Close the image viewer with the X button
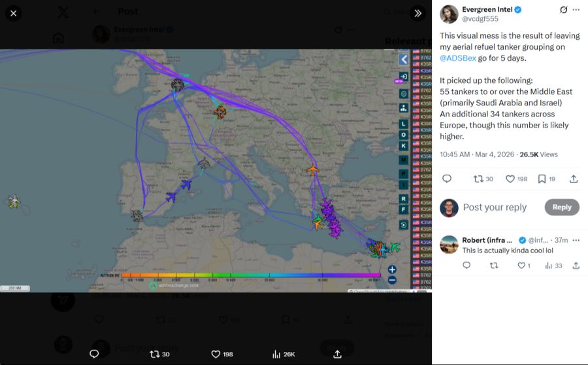Viewport: 588px width, 365px height. tap(14, 13)
